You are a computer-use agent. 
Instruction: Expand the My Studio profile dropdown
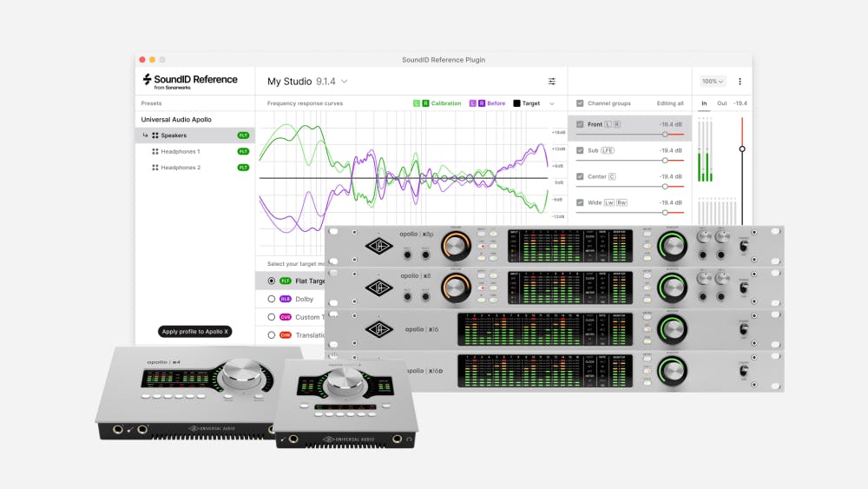[345, 82]
